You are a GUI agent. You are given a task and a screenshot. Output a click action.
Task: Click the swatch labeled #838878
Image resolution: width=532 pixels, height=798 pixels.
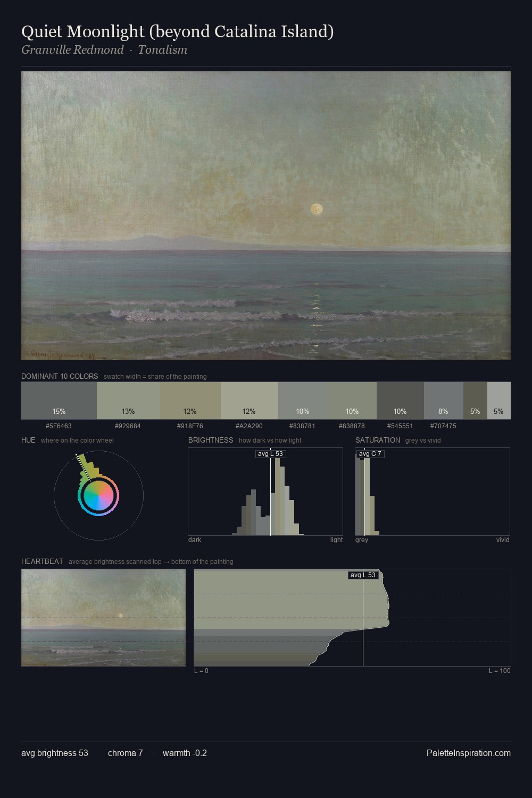[352, 401]
